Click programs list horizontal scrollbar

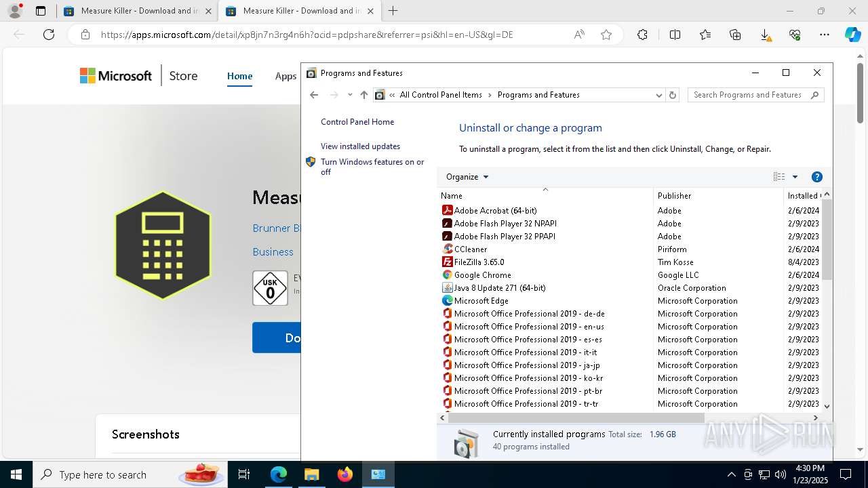576,418
